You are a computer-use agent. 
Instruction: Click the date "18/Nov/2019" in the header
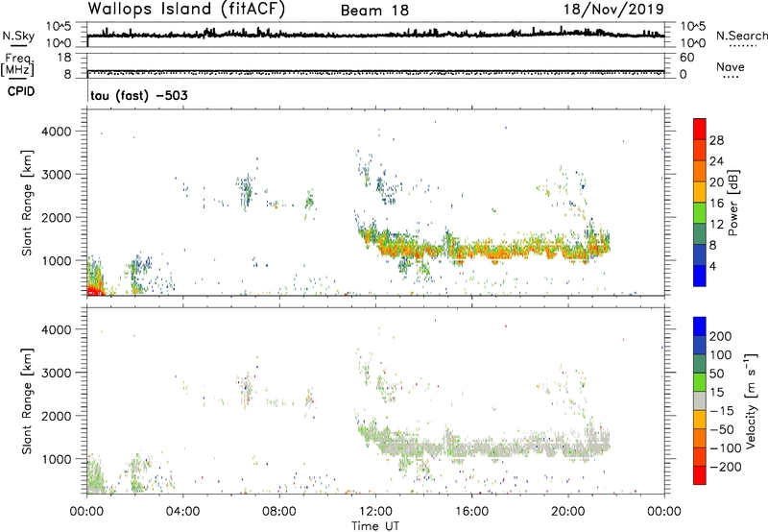click(613, 10)
